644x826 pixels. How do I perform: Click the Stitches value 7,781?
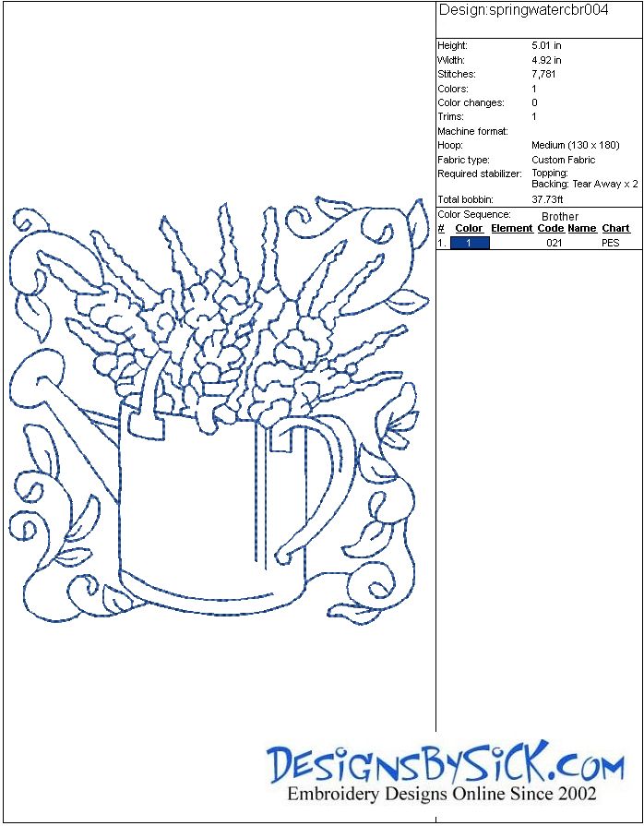[x=543, y=74]
